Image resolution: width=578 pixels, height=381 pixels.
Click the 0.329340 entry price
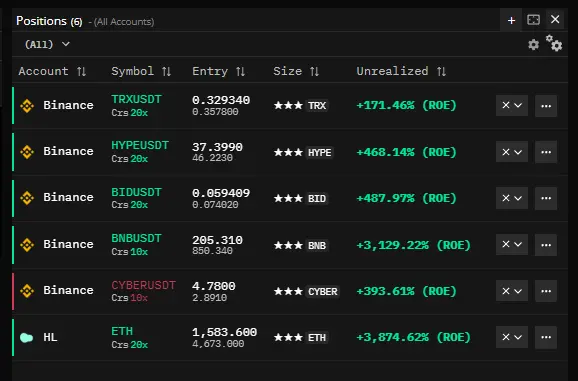point(221,100)
